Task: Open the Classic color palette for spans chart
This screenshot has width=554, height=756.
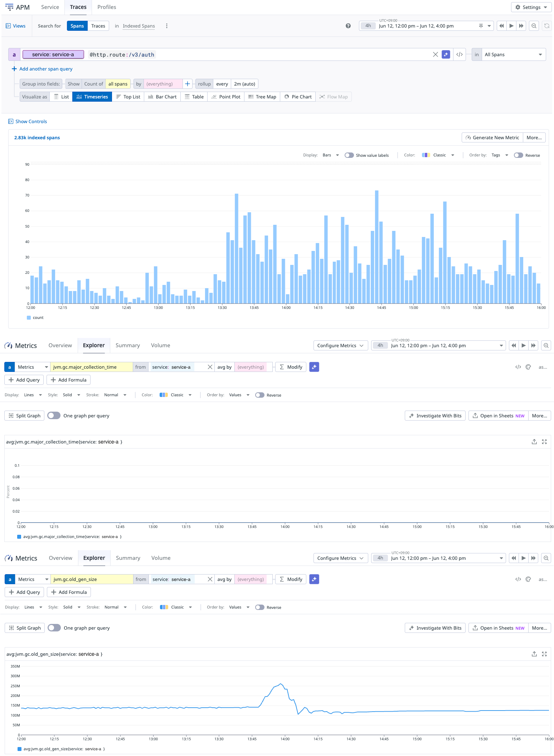Action: (438, 155)
